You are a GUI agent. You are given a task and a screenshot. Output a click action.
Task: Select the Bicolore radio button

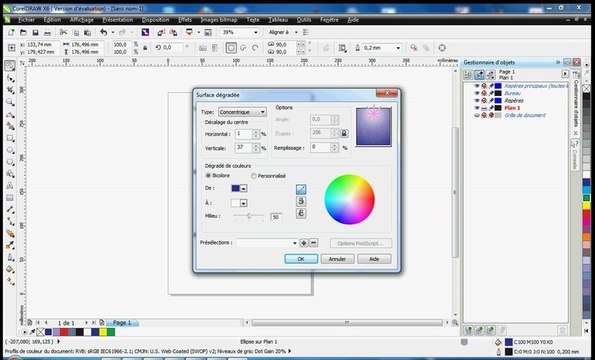point(208,176)
